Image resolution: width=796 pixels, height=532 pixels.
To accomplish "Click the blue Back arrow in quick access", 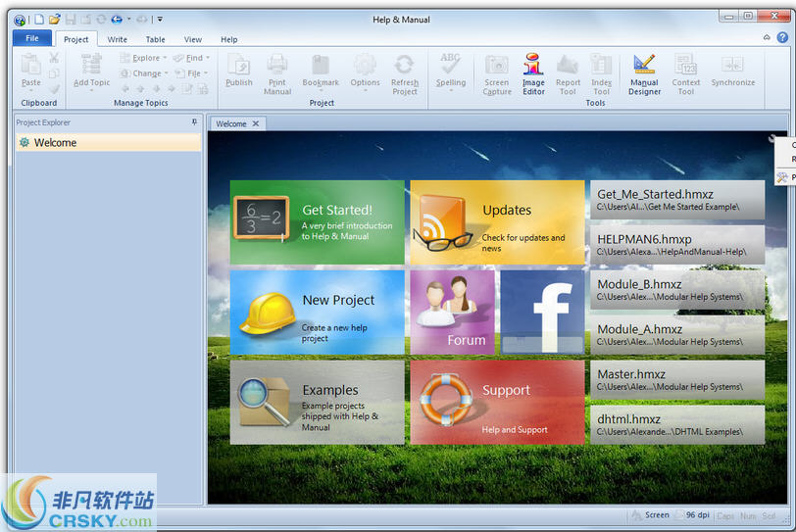I will (x=117, y=20).
